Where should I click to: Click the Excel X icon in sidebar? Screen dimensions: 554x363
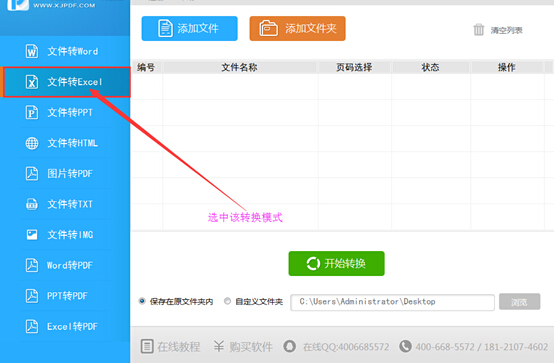coord(32,82)
